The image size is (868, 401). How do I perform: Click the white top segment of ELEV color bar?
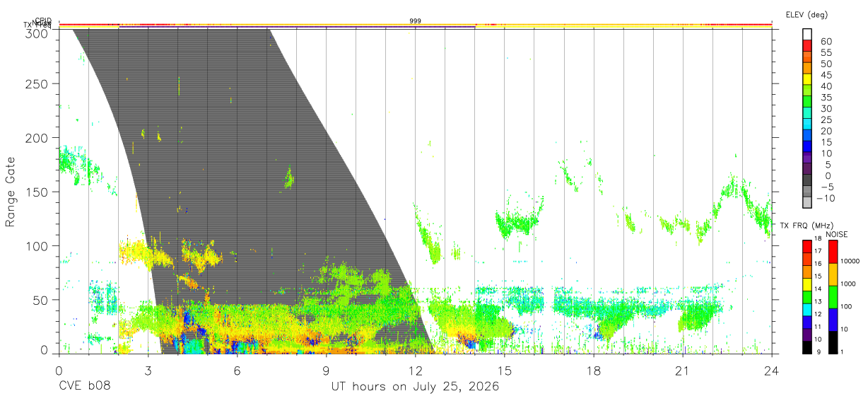point(807,34)
